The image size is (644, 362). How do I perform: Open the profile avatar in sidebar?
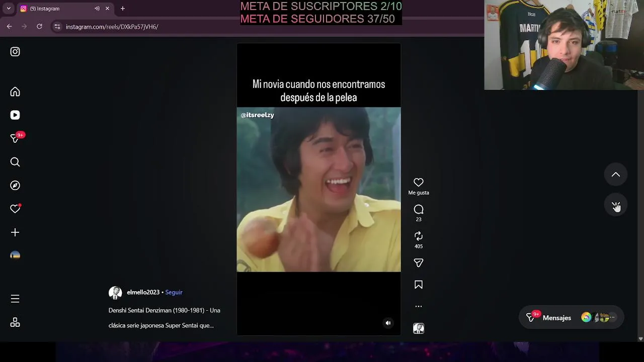[15, 255]
